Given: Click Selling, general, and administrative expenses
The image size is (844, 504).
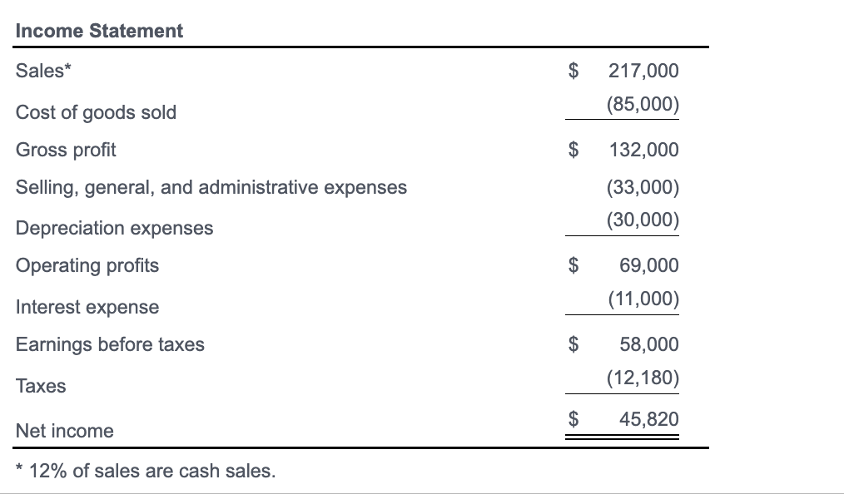Looking at the screenshot, I should [x=211, y=187].
